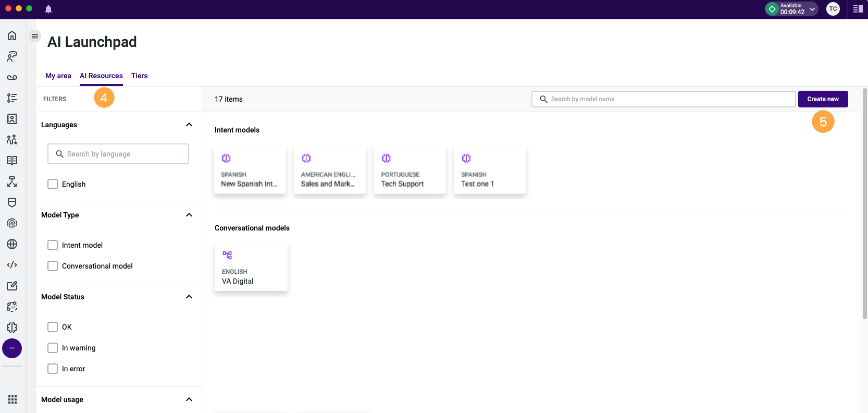Click the page vertical scrollbar
868x413 pixels.
[x=865, y=203]
